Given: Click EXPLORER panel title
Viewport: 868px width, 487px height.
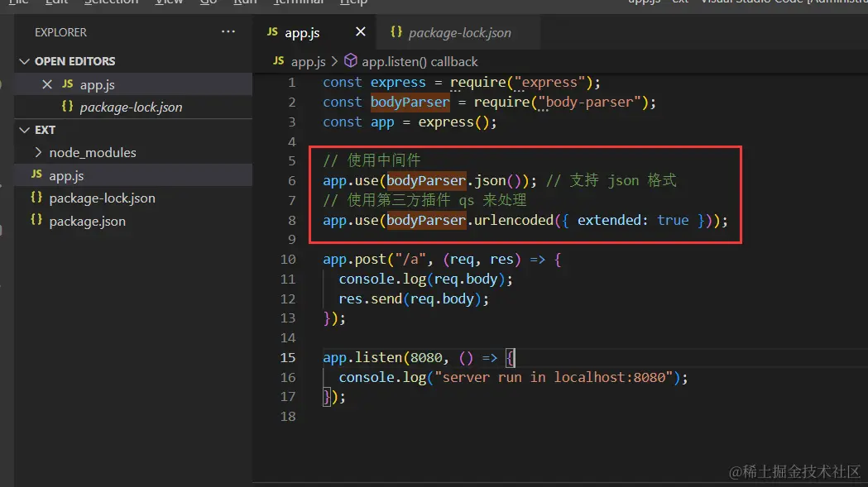Looking at the screenshot, I should [61, 32].
